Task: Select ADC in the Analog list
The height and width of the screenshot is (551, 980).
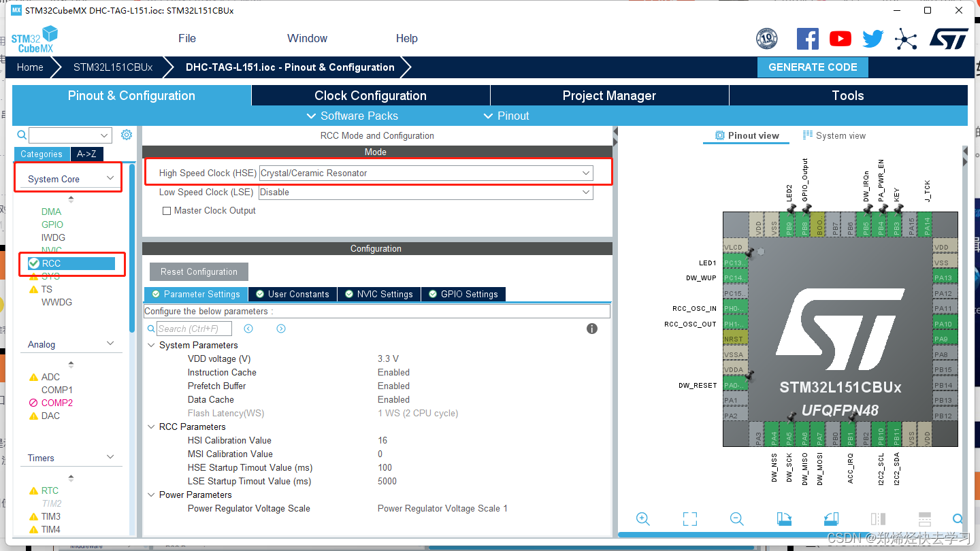Action: [x=50, y=377]
